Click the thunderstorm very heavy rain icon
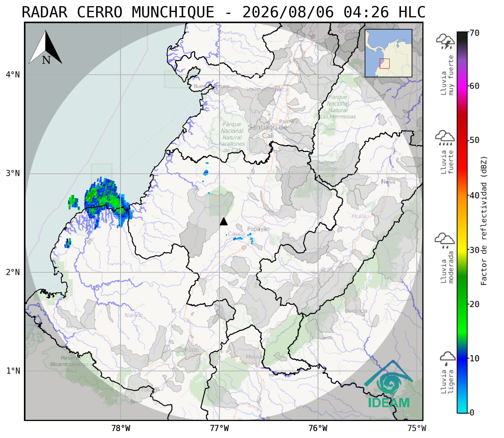 point(445,42)
